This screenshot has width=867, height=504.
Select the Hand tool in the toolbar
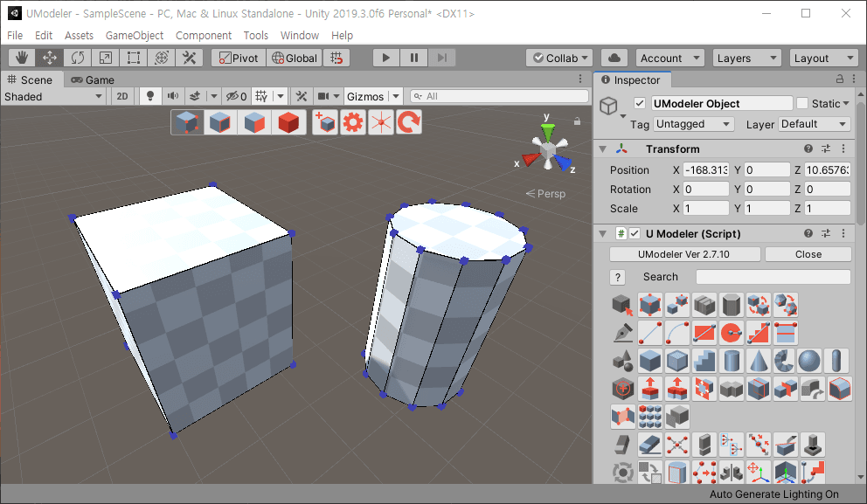[x=22, y=58]
